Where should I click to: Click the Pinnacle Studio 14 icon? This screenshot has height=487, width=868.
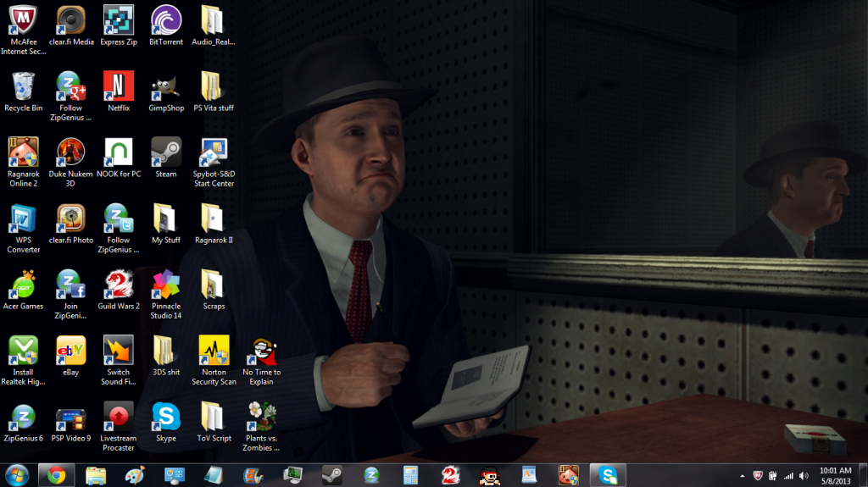166,295
